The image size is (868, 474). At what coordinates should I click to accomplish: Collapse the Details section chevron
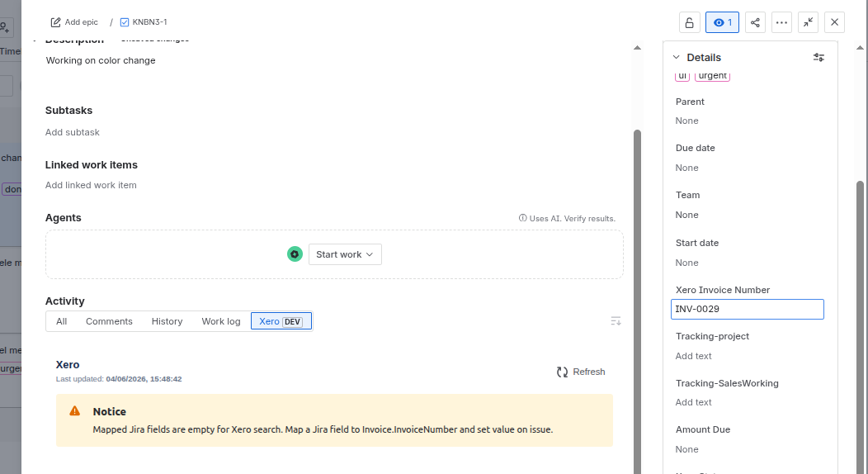[x=676, y=57]
